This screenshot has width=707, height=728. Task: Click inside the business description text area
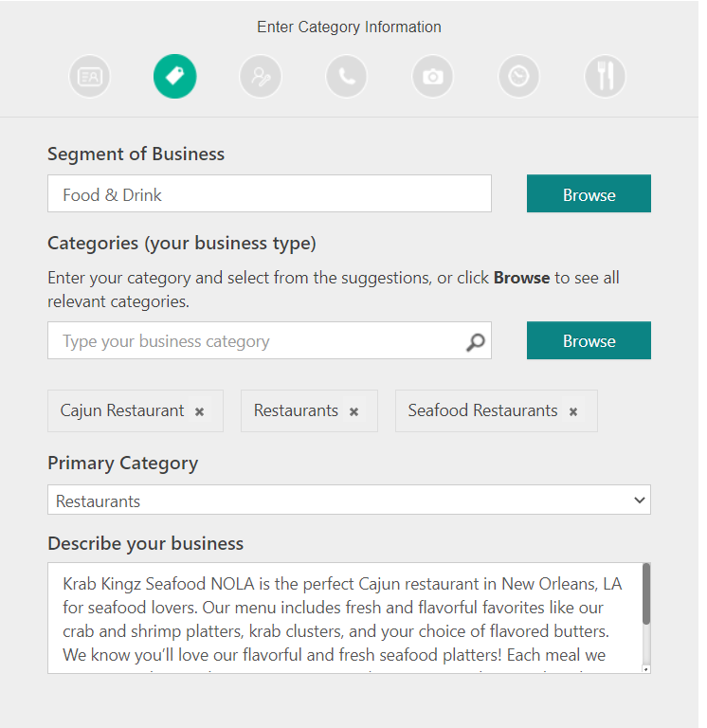[x=344, y=618]
